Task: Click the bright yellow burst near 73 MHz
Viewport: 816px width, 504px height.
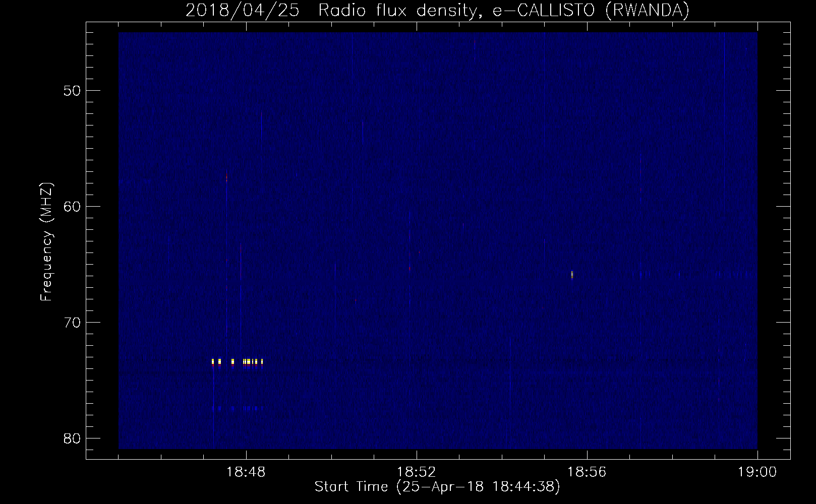Action: [x=238, y=361]
